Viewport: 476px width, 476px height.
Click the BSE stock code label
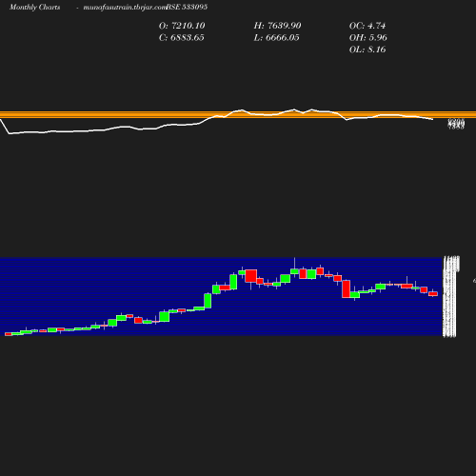click(187, 7)
